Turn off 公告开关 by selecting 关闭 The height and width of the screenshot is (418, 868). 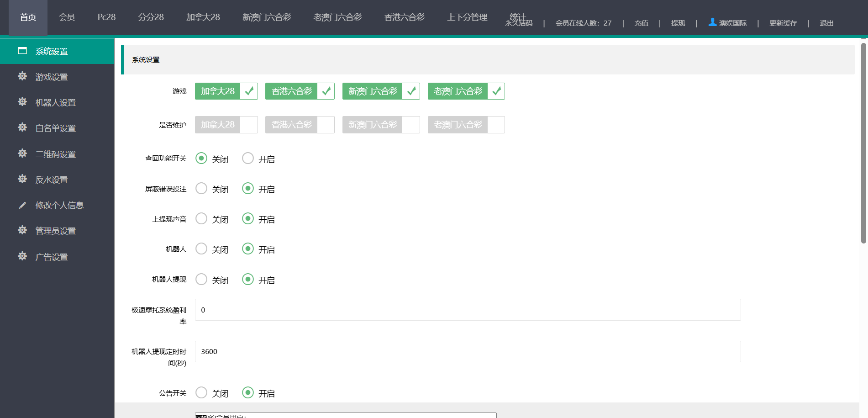[201, 393]
